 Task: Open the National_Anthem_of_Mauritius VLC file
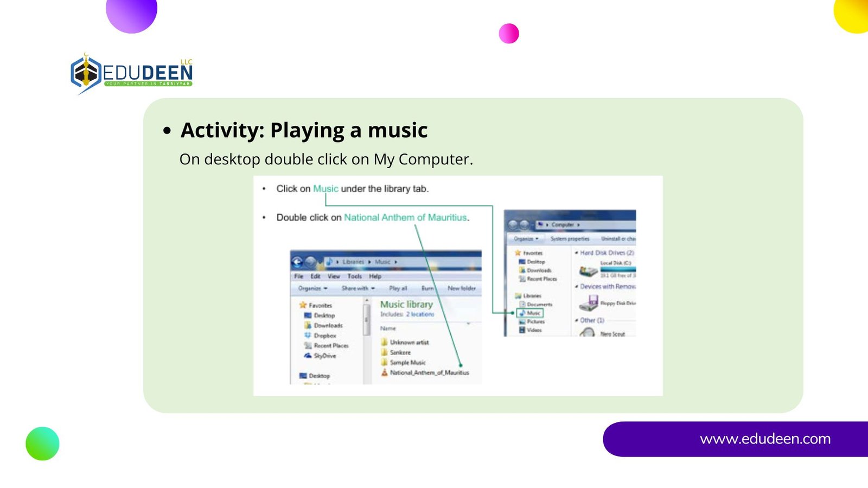coord(429,373)
